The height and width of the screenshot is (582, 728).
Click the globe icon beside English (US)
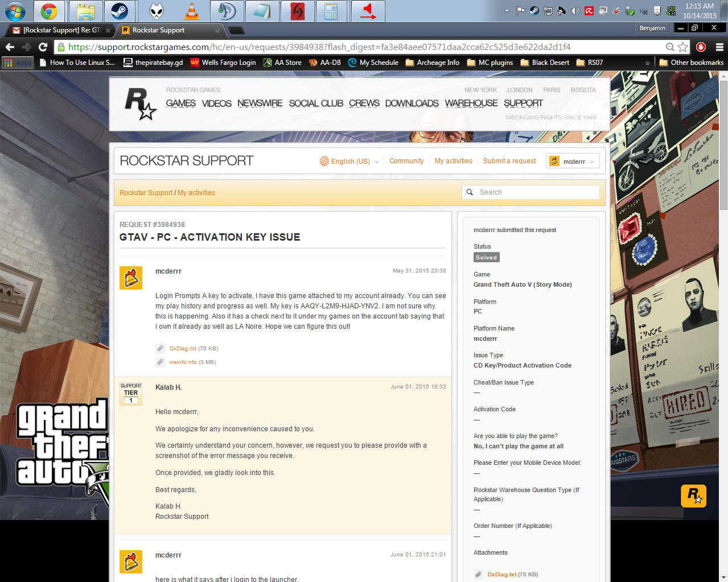pos(324,161)
